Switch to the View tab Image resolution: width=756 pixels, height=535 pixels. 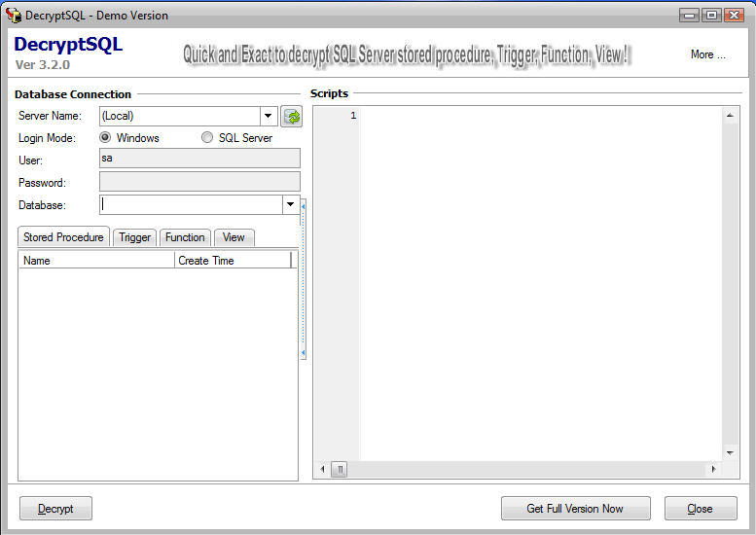(x=234, y=237)
